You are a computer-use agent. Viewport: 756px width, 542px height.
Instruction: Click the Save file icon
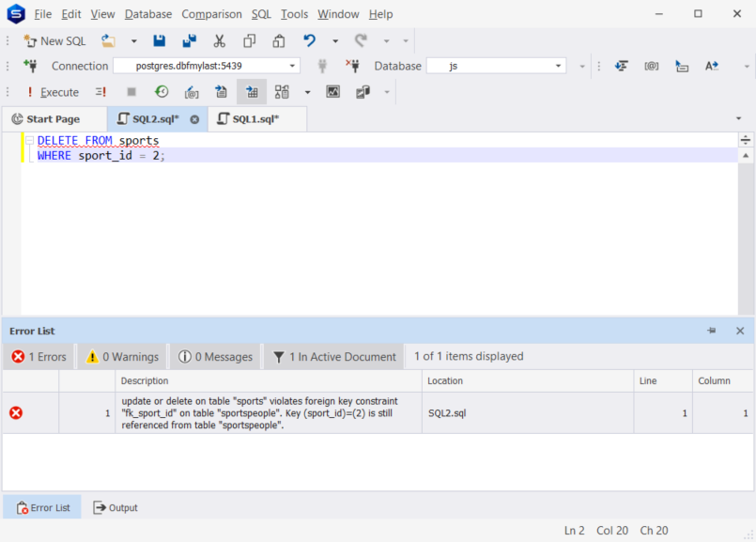[x=159, y=41]
